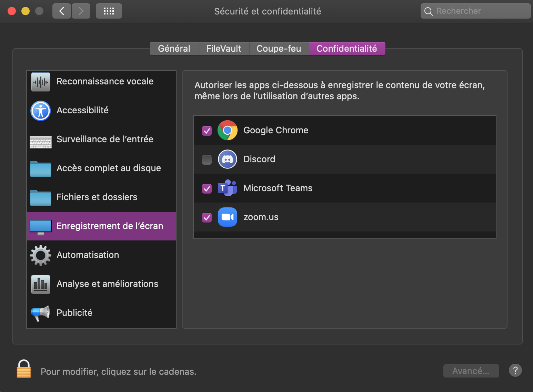Image resolution: width=533 pixels, height=392 pixels.
Task: Select the Microsoft Teams row name
Action: (278, 188)
